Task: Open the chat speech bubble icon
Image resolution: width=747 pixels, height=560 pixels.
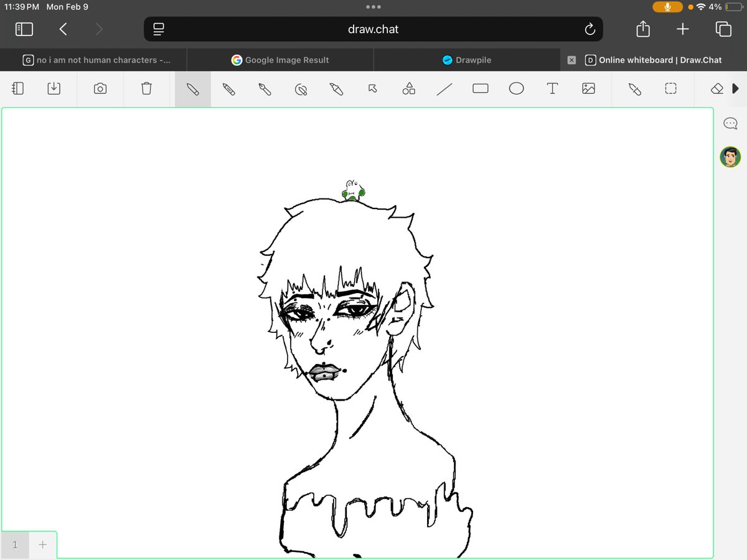Action: click(731, 123)
